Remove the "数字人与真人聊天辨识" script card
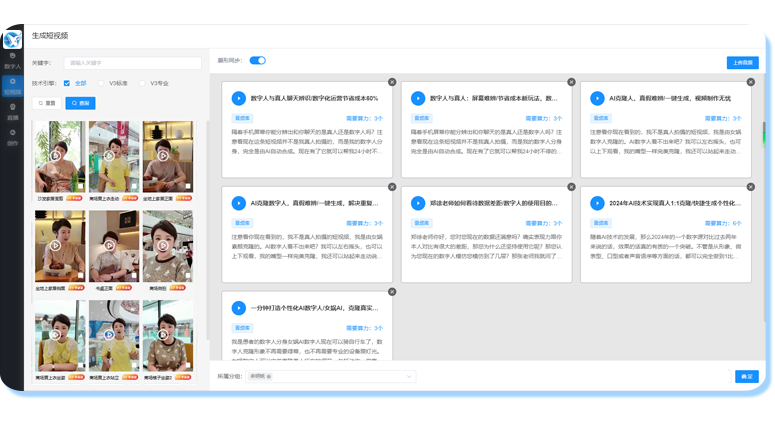Image resolution: width=775 pixels, height=425 pixels. point(391,82)
